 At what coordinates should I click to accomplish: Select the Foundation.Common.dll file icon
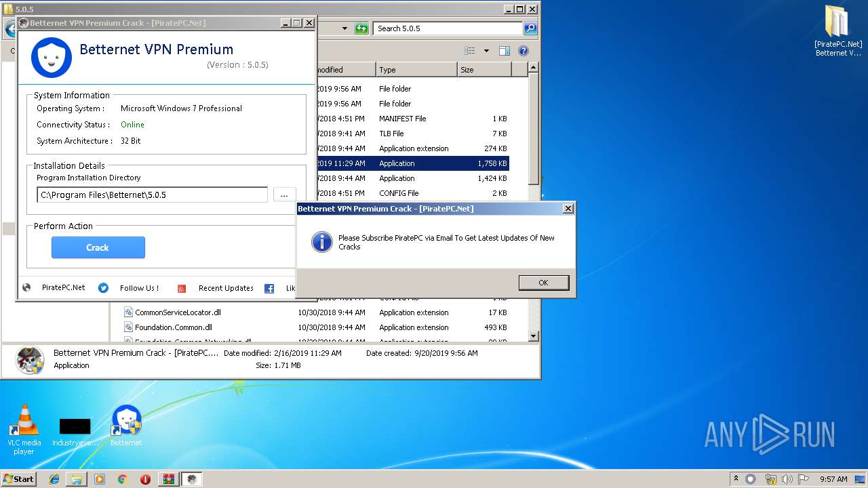pos(128,327)
